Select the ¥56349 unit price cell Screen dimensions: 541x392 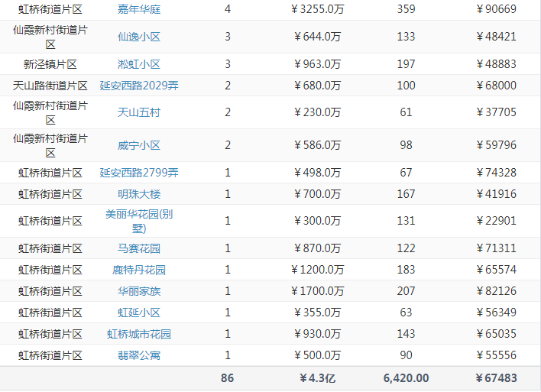[x=496, y=313]
